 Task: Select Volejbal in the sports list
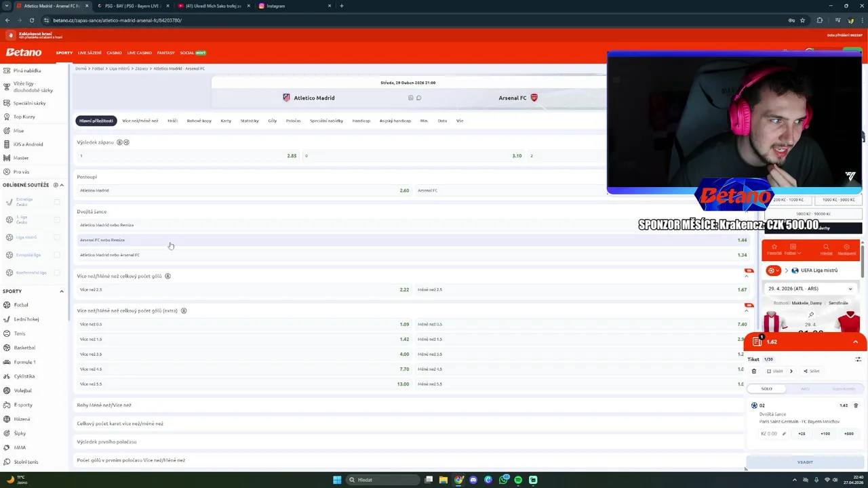coord(22,390)
